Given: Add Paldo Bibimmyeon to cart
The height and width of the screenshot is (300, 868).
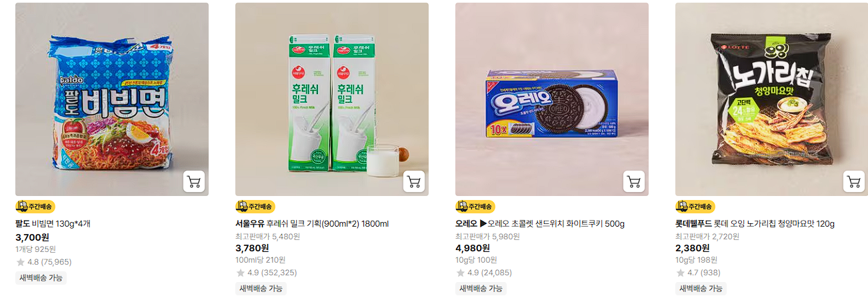Looking at the screenshot, I should click(x=194, y=181).
